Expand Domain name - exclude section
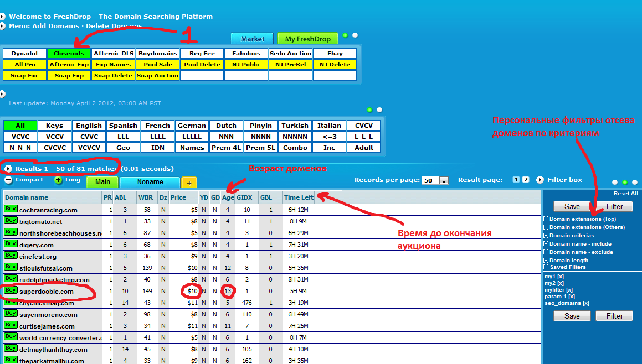This screenshot has height=364, width=642. point(546,252)
